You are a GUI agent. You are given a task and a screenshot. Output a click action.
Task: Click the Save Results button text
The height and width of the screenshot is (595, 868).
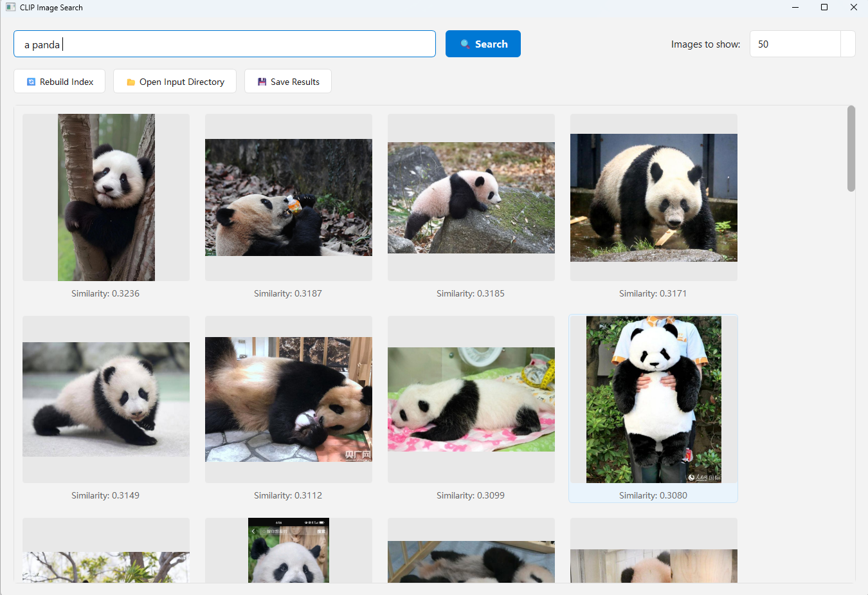pos(295,82)
